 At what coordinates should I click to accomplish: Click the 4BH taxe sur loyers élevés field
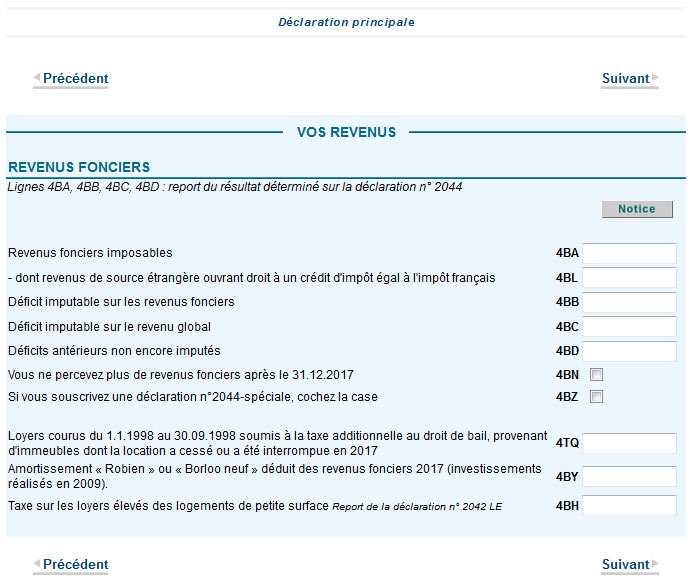click(x=629, y=506)
